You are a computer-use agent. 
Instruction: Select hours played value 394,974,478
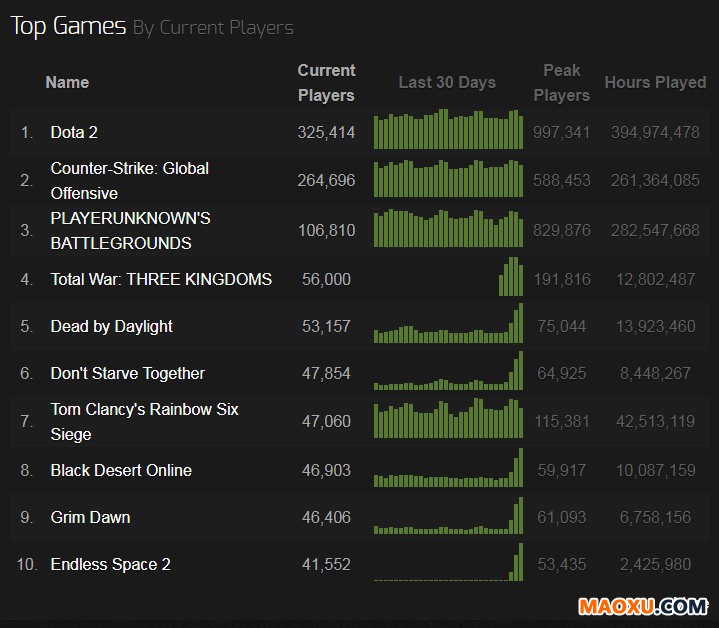(x=655, y=132)
